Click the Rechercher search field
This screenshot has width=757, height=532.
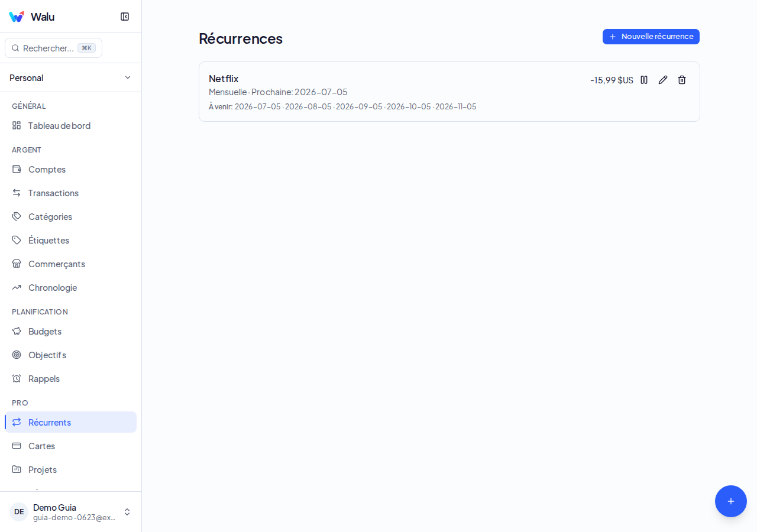click(53, 48)
